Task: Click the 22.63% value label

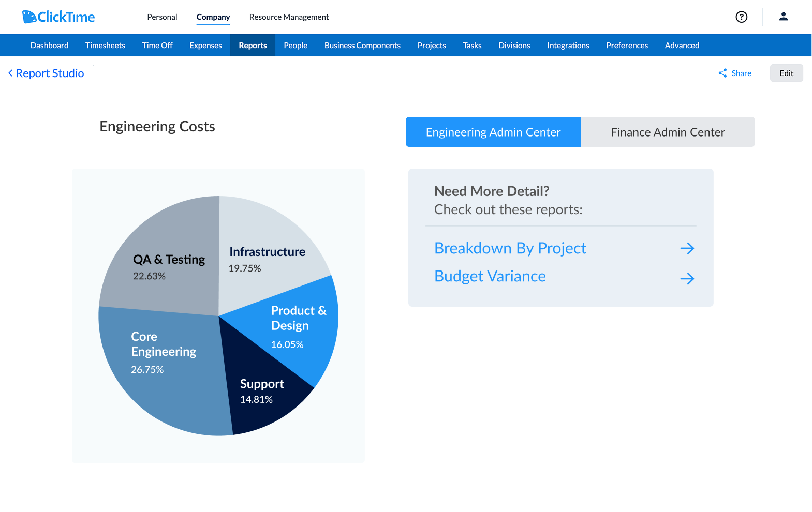Action: point(149,276)
